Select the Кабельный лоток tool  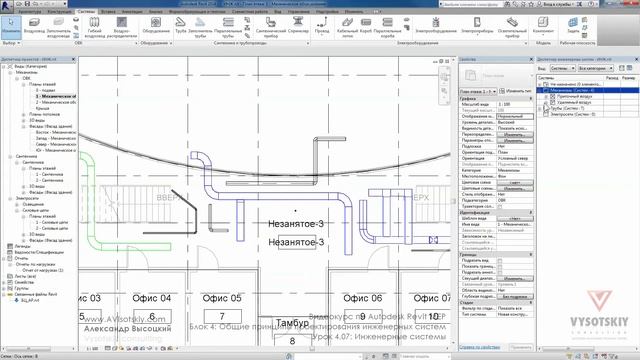point(347,27)
